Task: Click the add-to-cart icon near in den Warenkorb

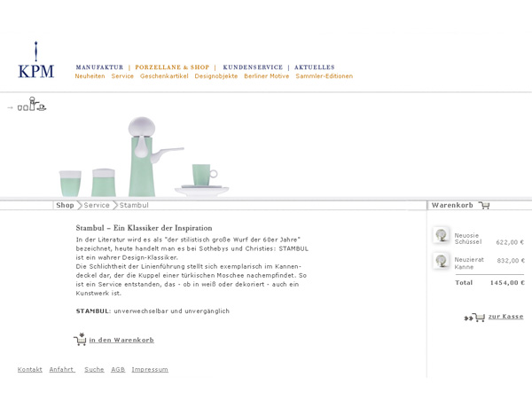Action: pyautogui.click(x=80, y=339)
